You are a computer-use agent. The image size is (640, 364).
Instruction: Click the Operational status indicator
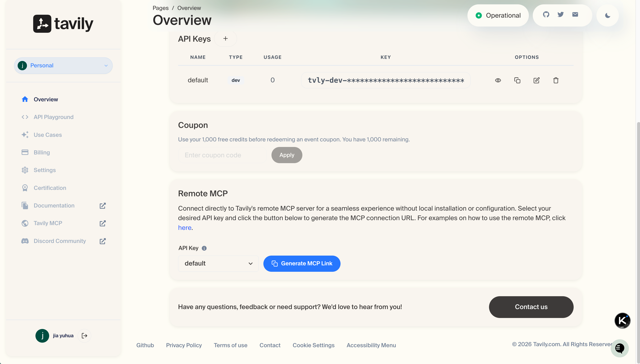[x=498, y=16]
